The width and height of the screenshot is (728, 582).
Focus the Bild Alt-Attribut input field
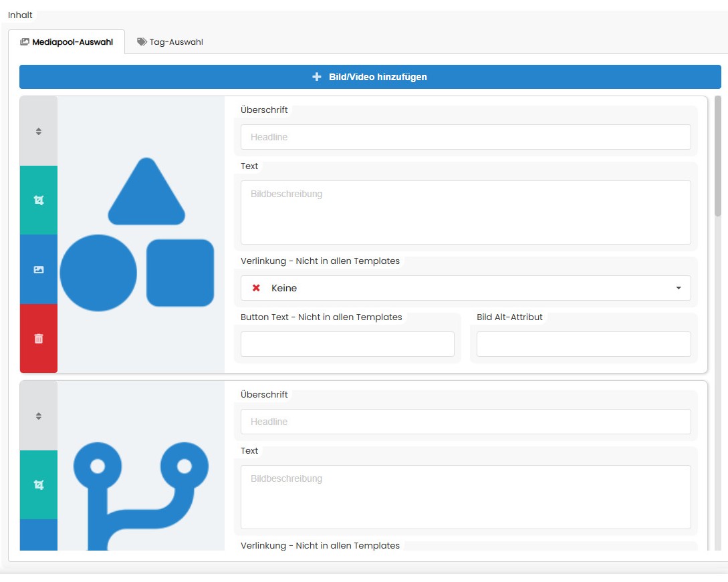[x=583, y=344]
